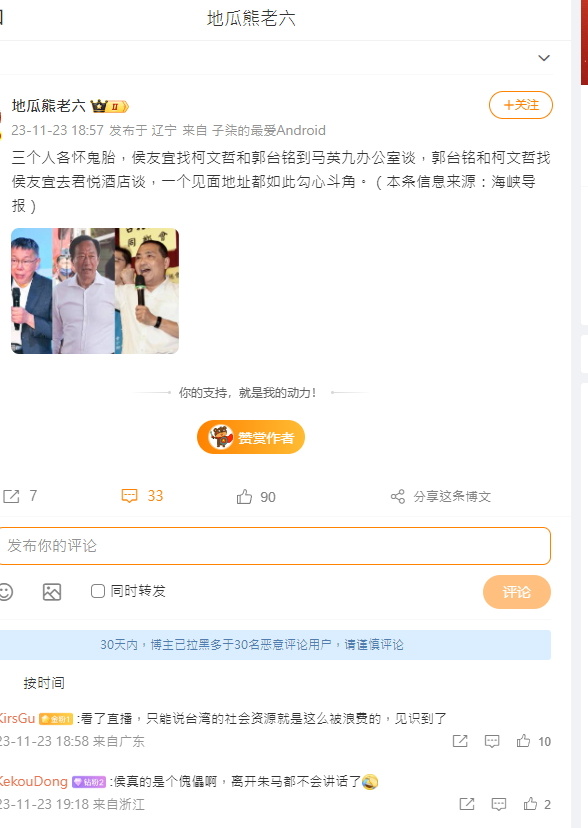Follow the author with +关注 button
Image resolution: width=588 pixels, height=828 pixels.
click(520, 105)
